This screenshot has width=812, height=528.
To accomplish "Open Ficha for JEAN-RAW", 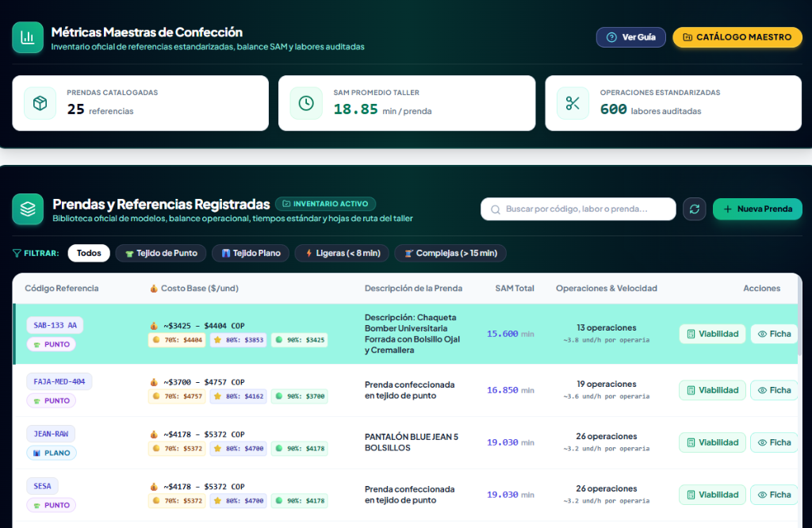I will pyautogui.click(x=774, y=442).
